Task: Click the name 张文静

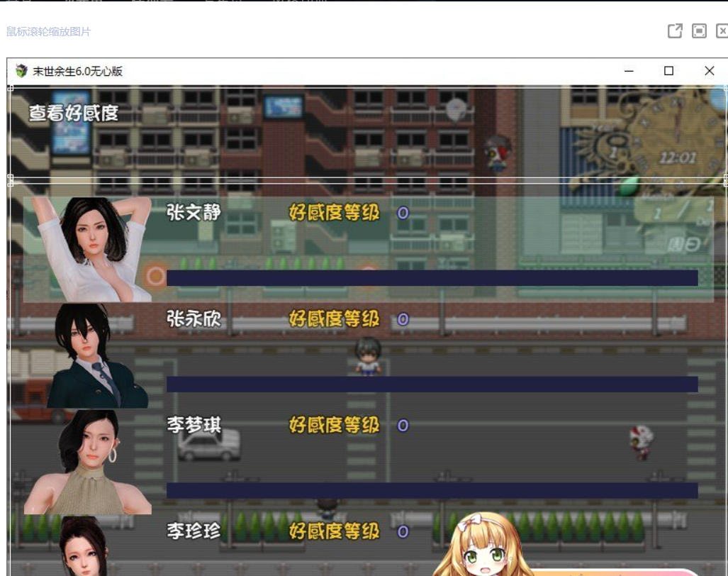Action: point(194,213)
